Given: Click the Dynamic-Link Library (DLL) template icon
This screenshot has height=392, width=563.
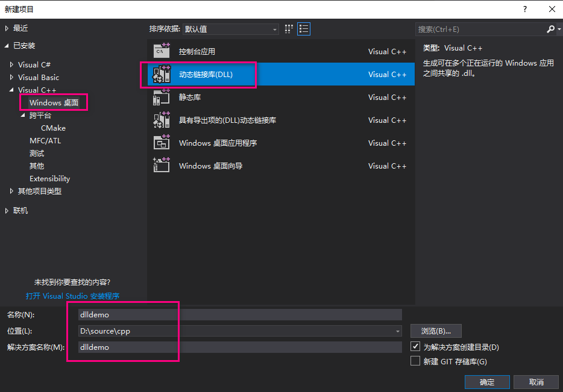Looking at the screenshot, I should [162, 74].
